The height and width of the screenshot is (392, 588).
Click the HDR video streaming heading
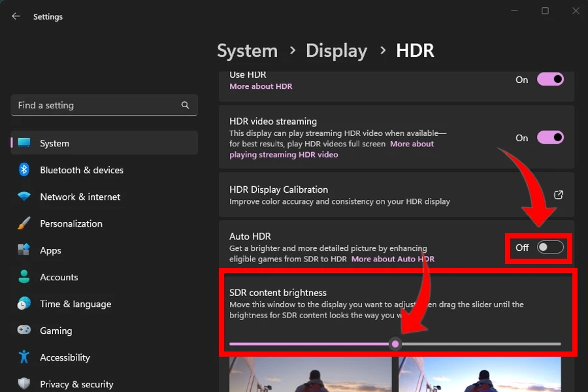[x=273, y=121]
